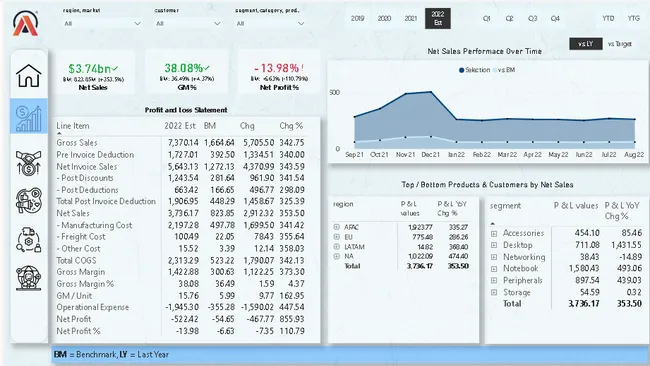Filter by quarter Q1
This screenshot has width=650, height=366.
[487, 18]
